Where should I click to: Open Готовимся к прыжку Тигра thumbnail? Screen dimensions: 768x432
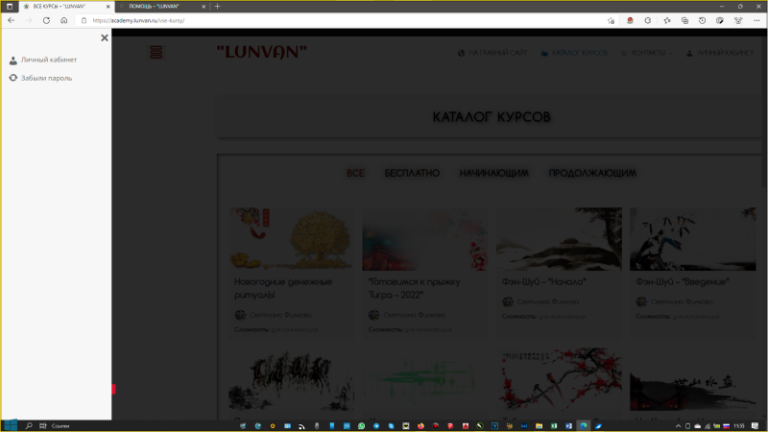[x=425, y=239]
